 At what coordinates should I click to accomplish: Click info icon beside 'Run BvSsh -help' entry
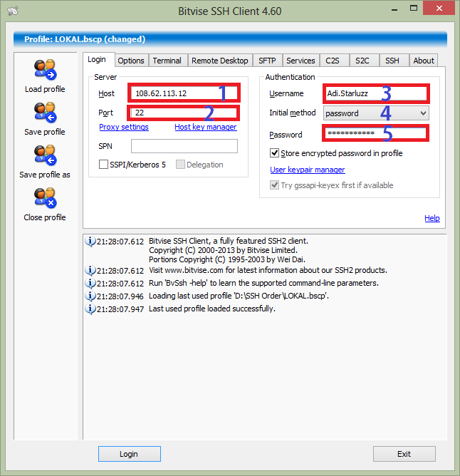point(90,283)
